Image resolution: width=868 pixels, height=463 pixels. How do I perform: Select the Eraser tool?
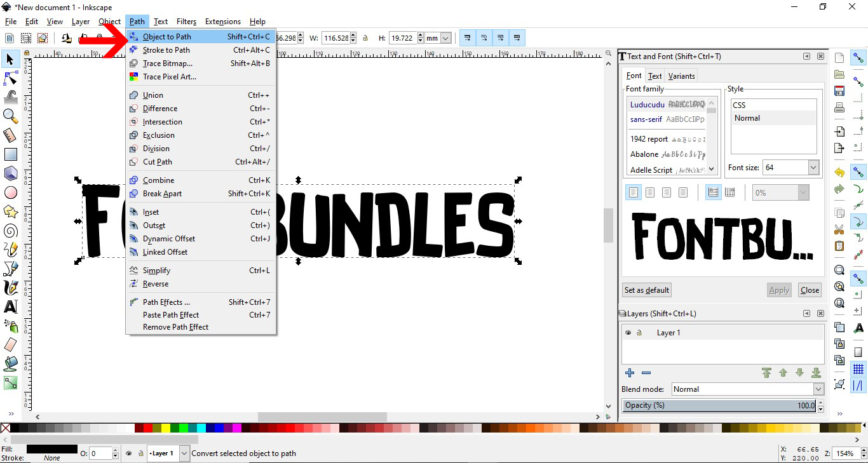tap(10, 344)
